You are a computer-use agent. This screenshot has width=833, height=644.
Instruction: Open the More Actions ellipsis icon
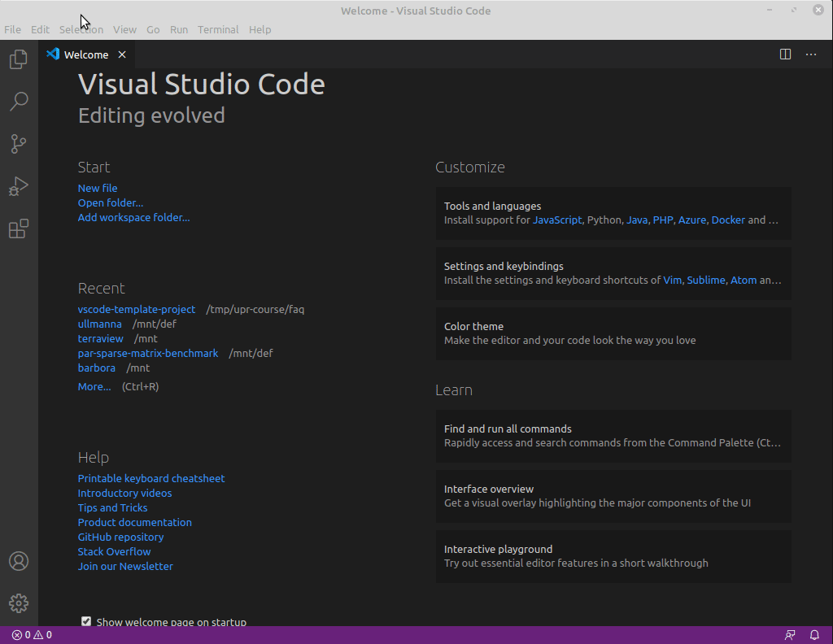point(811,54)
